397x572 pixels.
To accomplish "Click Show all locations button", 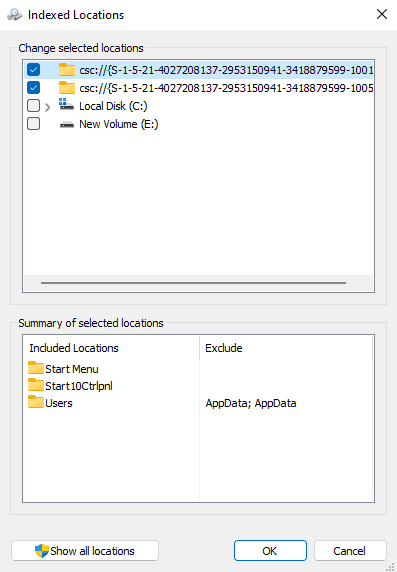I will pyautogui.click(x=85, y=550).
